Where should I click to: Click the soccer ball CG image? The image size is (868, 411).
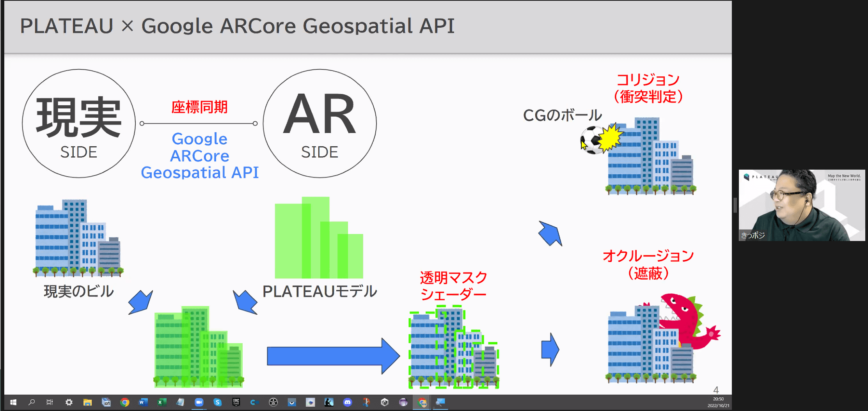click(x=592, y=140)
